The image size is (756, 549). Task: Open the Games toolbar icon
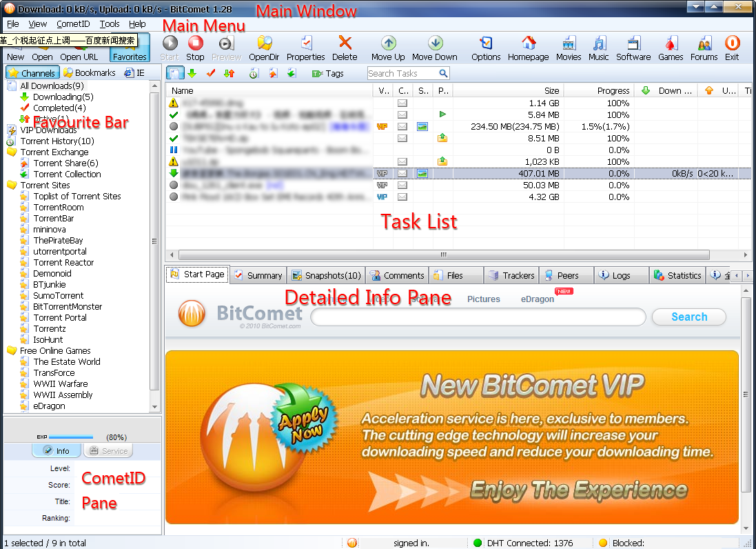(671, 43)
